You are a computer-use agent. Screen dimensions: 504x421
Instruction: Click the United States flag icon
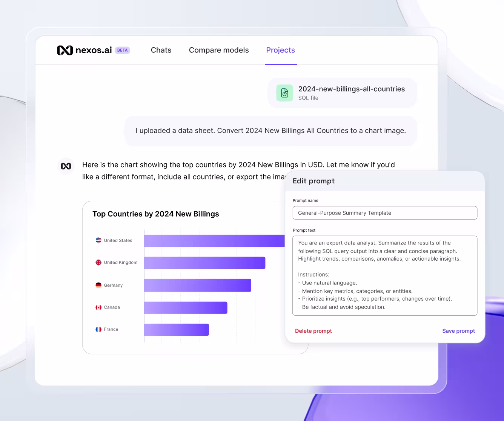98,240
